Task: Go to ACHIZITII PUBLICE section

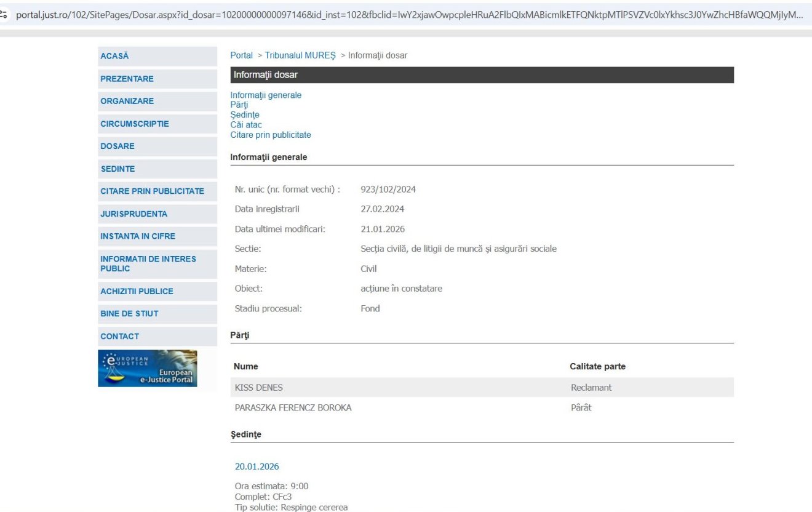Action: [x=137, y=291]
